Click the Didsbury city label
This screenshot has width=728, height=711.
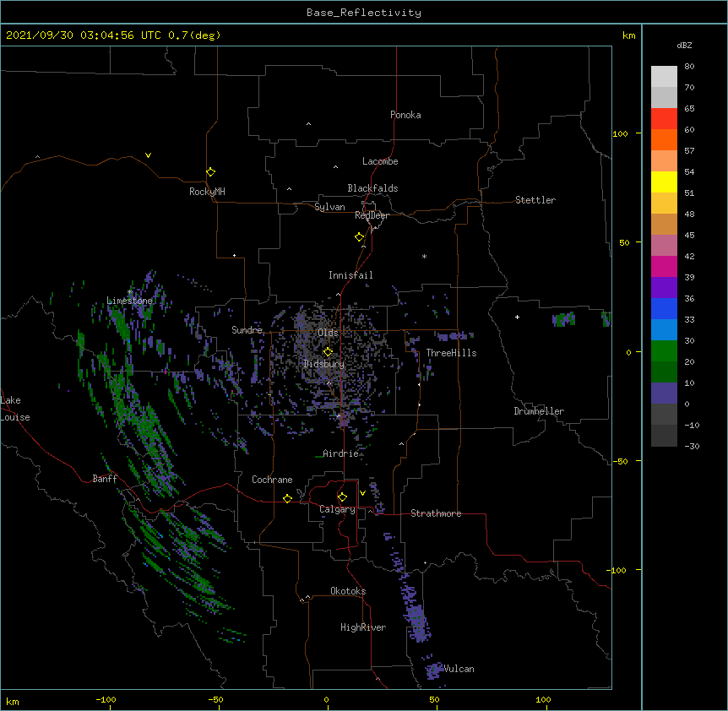pyautogui.click(x=324, y=364)
